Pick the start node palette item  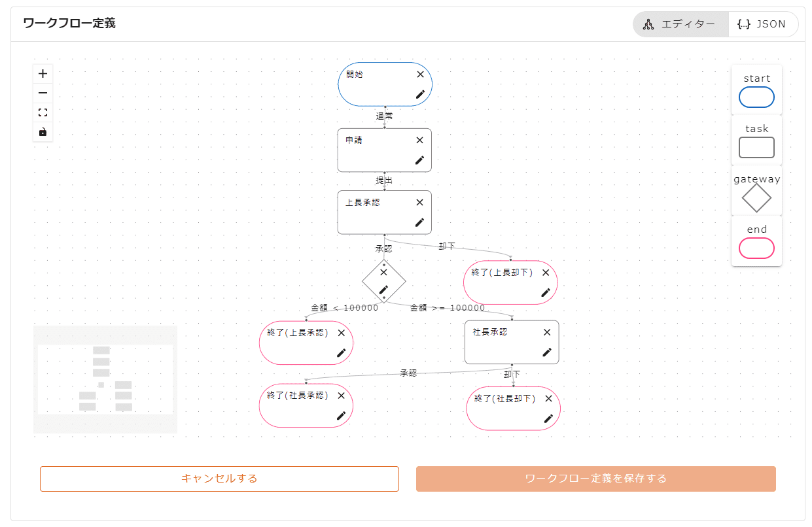pyautogui.click(x=756, y=97)
